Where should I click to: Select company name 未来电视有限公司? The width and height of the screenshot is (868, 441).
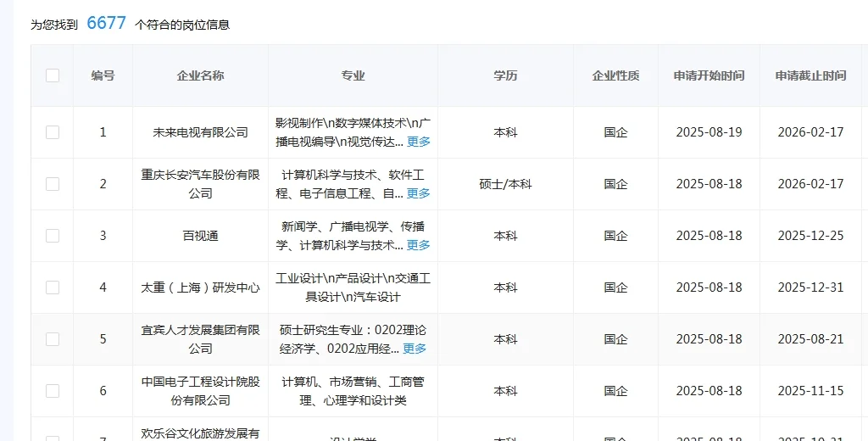[200, 132]
